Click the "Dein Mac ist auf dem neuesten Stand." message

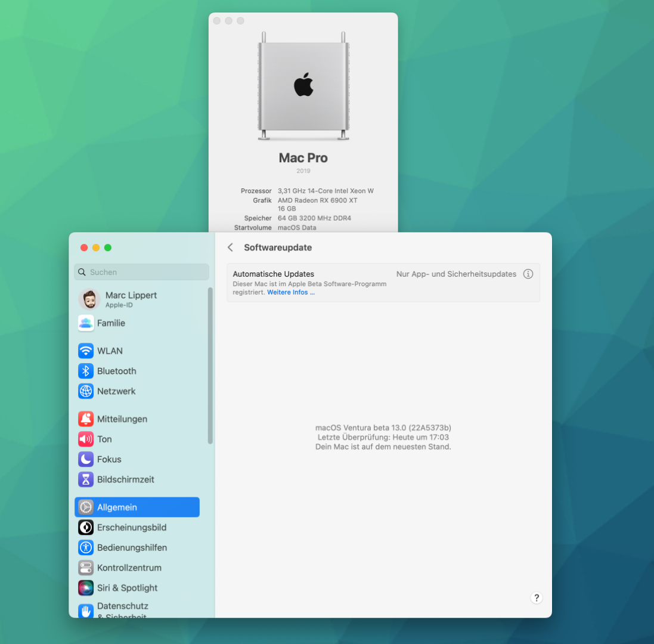point(383,447)
